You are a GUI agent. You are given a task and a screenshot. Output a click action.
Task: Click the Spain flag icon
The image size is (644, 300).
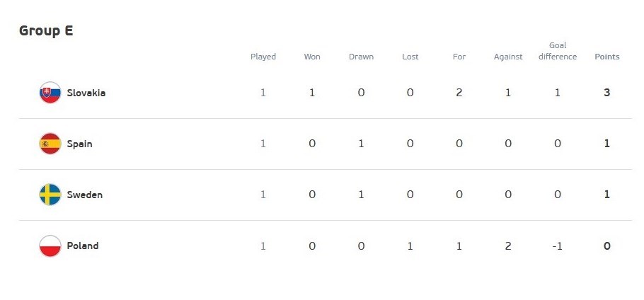click(50, 144)
